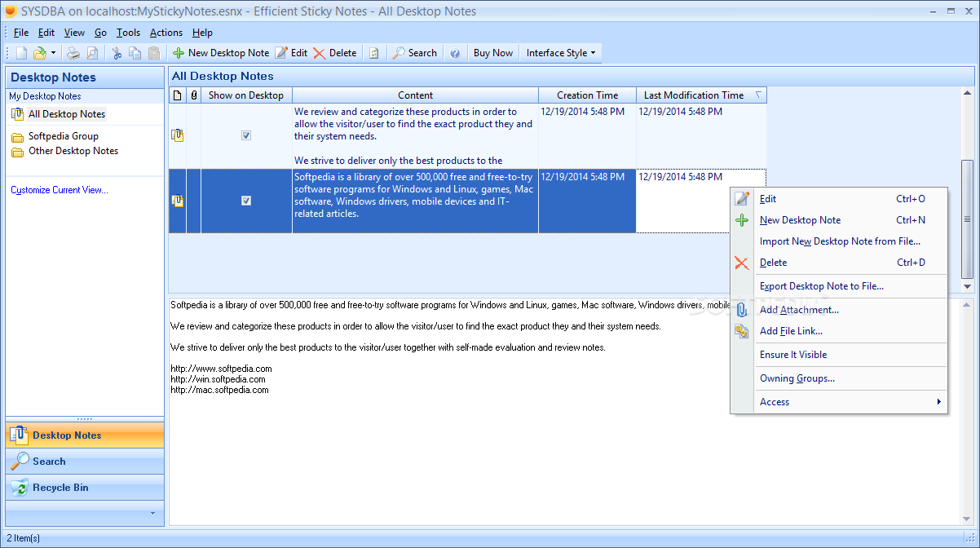Sort by Creation Time column header
The width and height of the screenshot is (980, 548).
pos(587,95)
